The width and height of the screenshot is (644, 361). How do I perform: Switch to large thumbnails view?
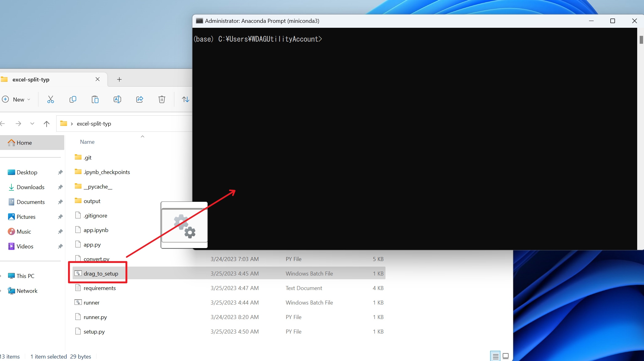click(x=506, y=356)
